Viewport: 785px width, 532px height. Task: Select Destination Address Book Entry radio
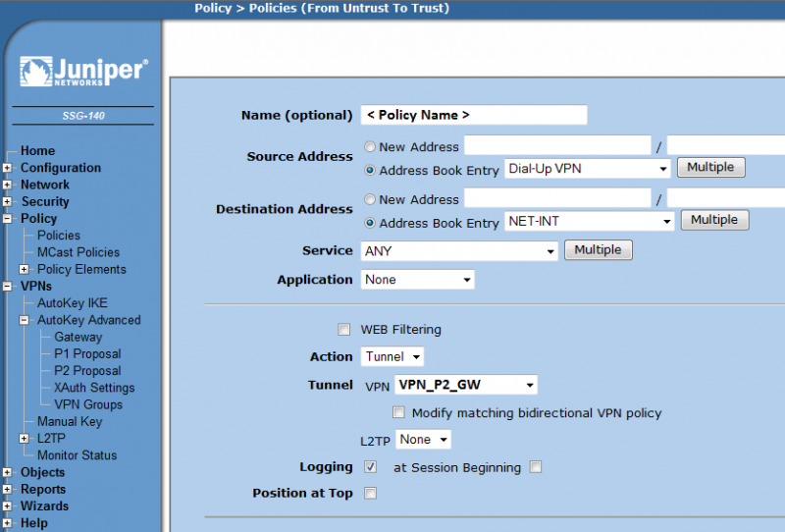pos(370,223)
